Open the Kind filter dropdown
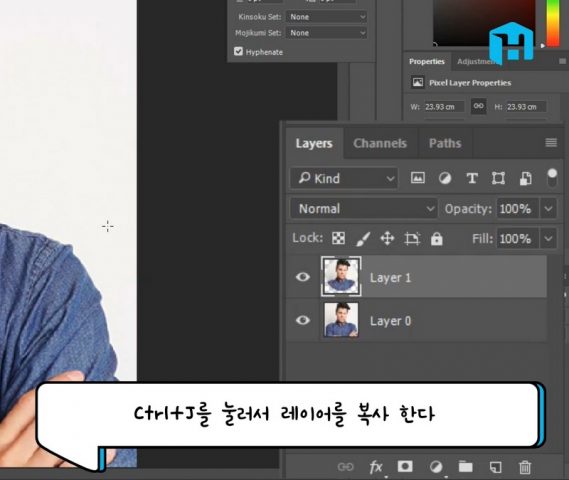The height and width of the screenshot is (480, 569). click(344, 178)
